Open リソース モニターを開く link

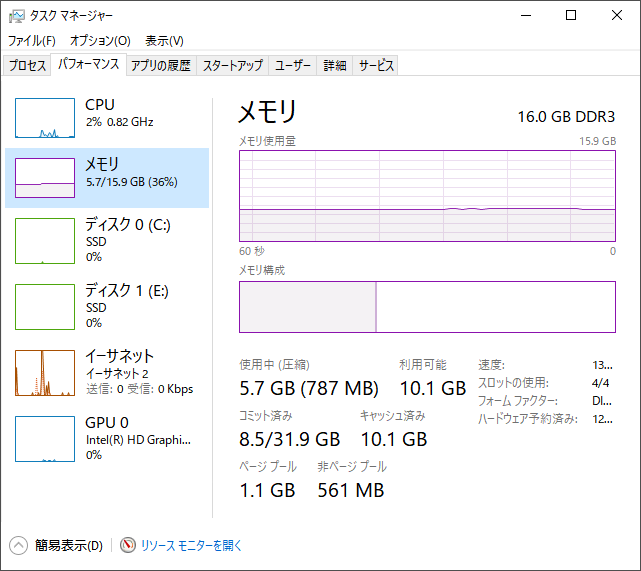[191, 545]
